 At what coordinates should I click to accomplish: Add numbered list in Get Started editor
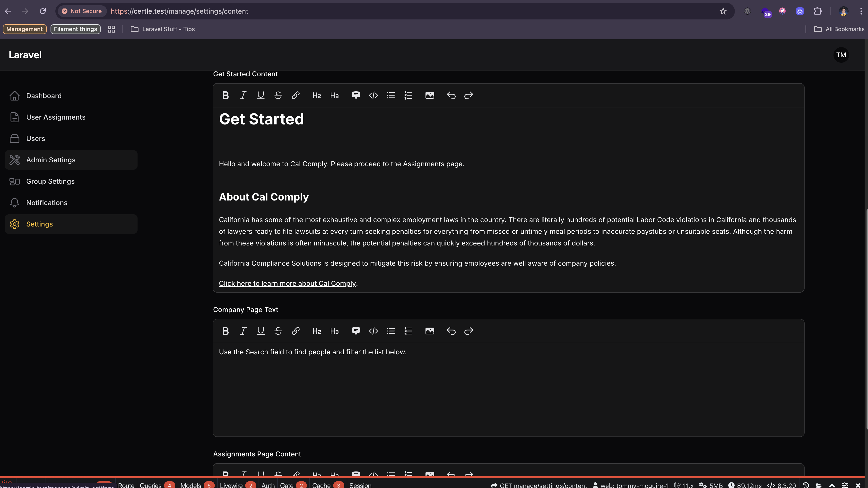tap(408, 95)
